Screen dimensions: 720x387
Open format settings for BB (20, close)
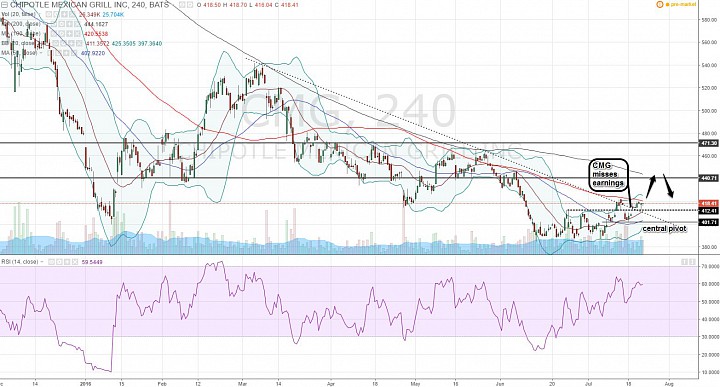pos(64,44)
